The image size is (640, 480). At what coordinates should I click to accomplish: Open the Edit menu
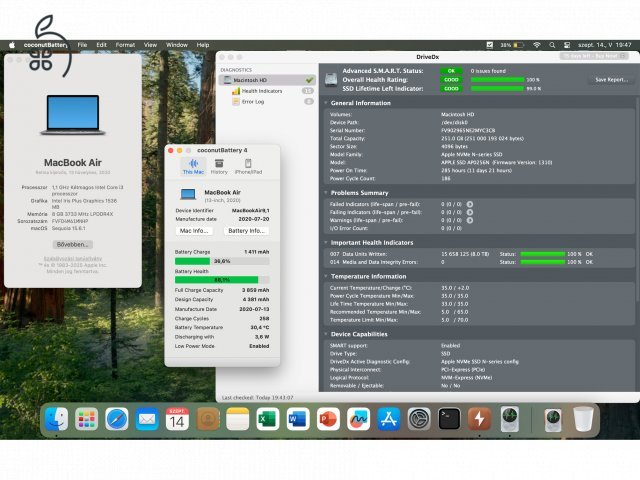click(102, 45)
